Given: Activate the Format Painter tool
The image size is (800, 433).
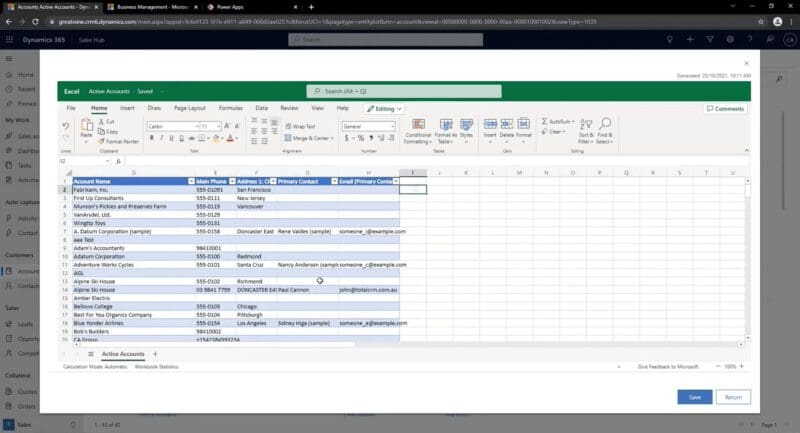Looking at the screenshot, I should pos(118,141).
